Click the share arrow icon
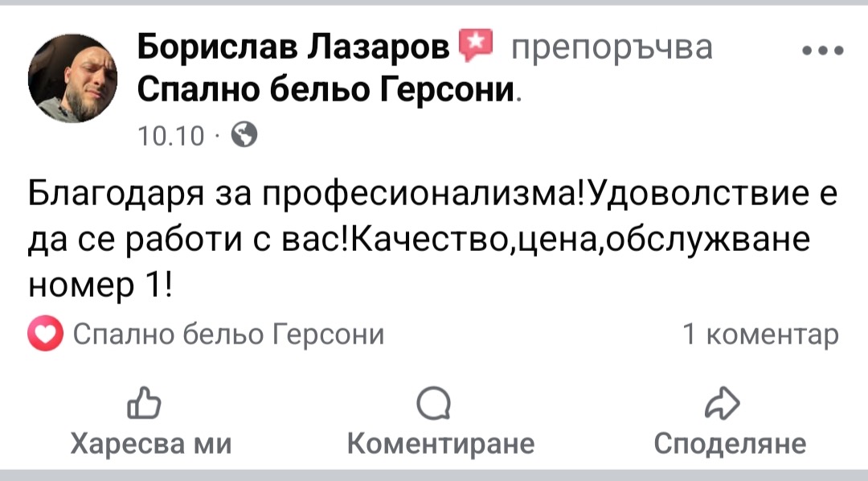This screenshot has width=868, height=481. (x=729, y=405)
